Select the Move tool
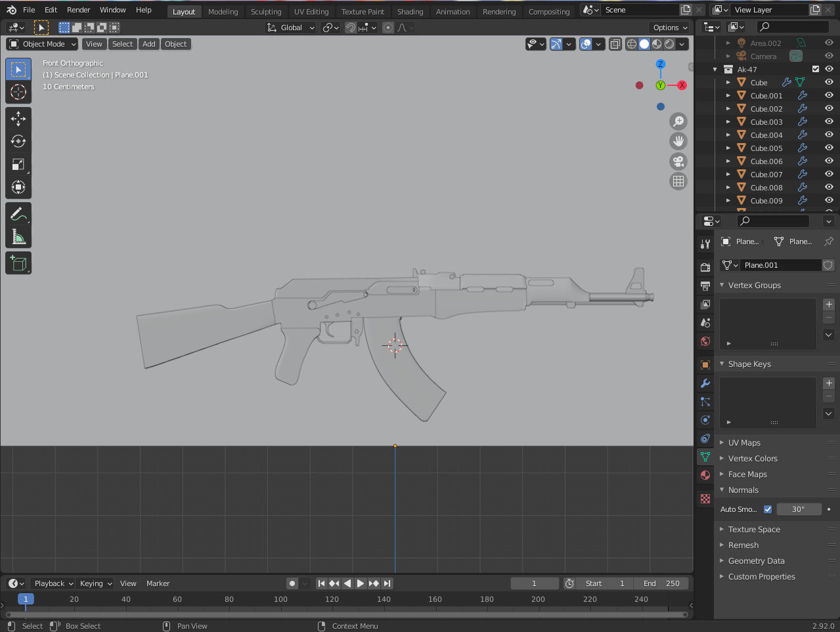Screen dimensions: 840x632 click(18, 118)
